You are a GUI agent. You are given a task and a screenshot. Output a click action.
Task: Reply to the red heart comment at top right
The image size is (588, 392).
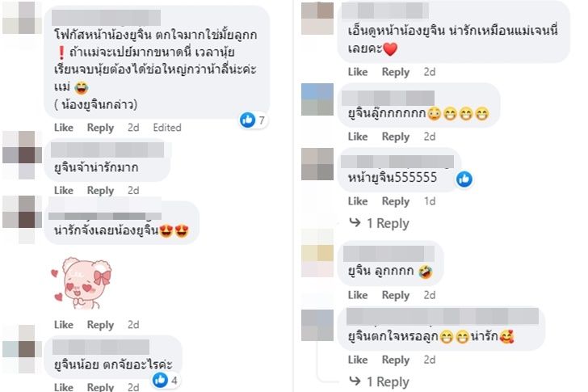click(395, 72)
